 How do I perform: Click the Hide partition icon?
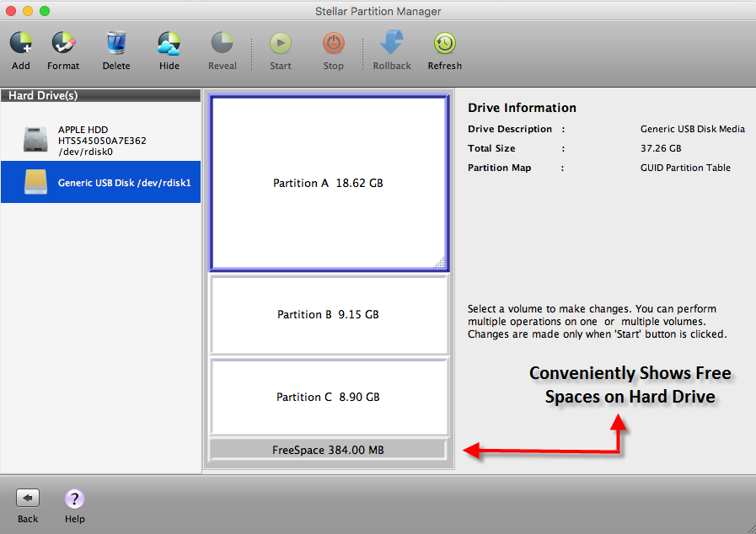tap(169, 43)
